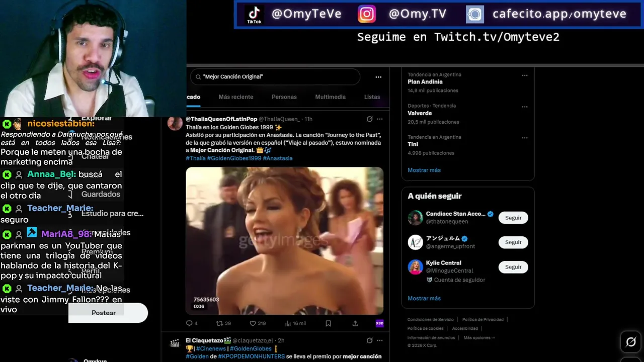
Task: Open options for Valverde trend
Action: (525, 107)
